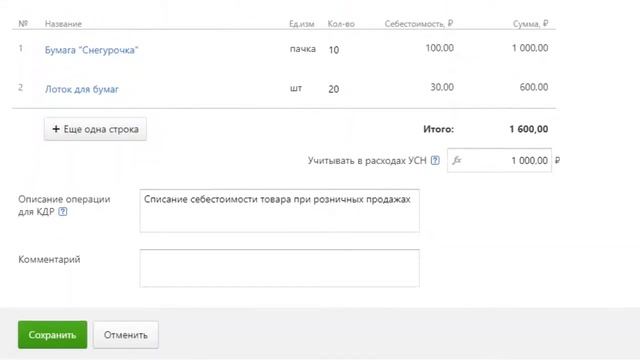Click the Сохранить button
The image size is (640, 360).
point(52,335)
